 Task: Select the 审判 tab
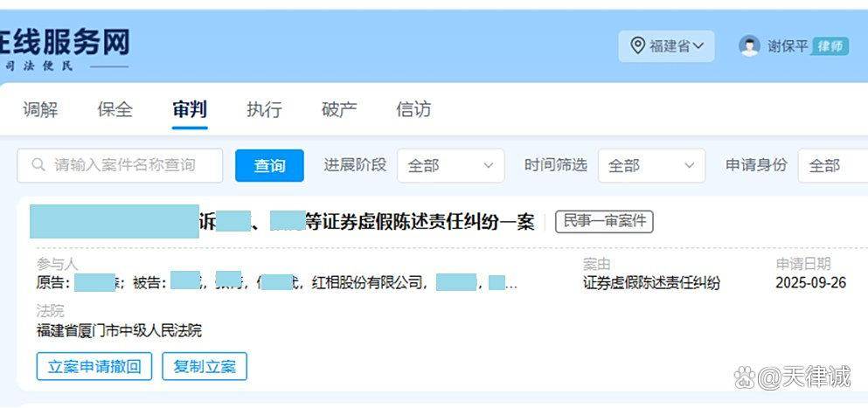(190, 109)
